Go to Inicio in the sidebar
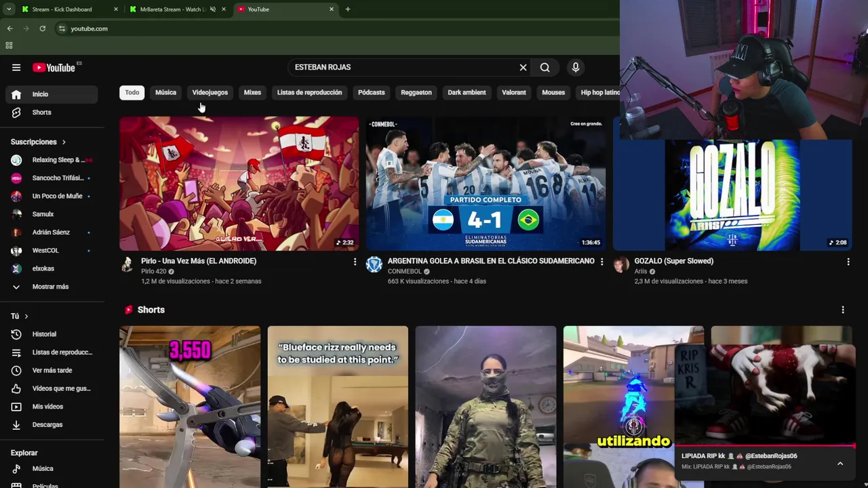The image size is (868, 488). tap(52, 94)
